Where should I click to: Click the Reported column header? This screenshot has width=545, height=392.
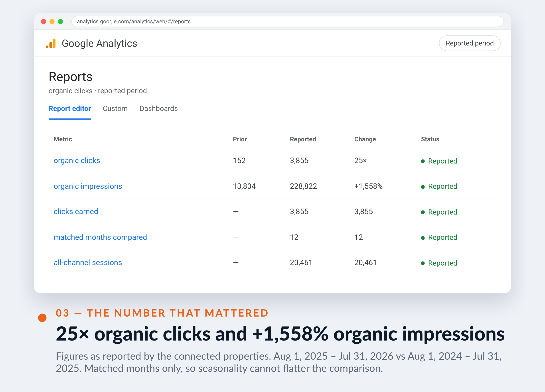point(303,139)
